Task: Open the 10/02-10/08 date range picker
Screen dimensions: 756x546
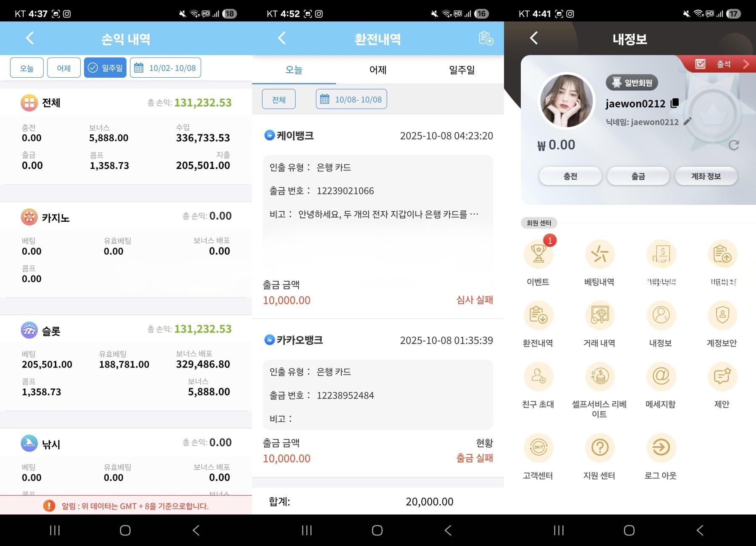Action: (165, 68)
